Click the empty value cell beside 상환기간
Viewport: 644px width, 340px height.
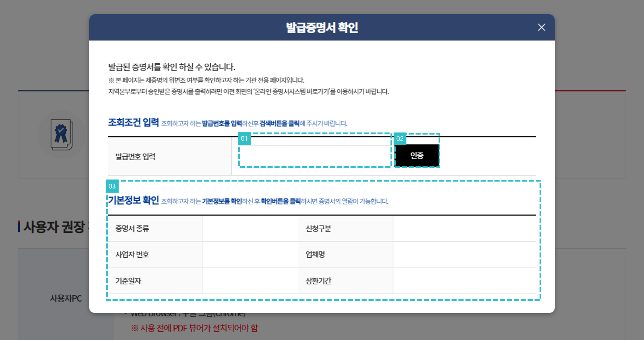(x=464, y=281)
